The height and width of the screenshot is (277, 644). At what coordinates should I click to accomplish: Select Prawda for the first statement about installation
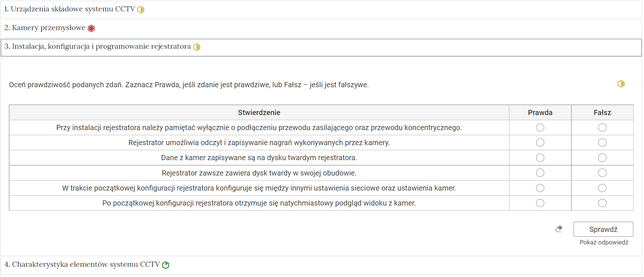(x=540, y=128)
